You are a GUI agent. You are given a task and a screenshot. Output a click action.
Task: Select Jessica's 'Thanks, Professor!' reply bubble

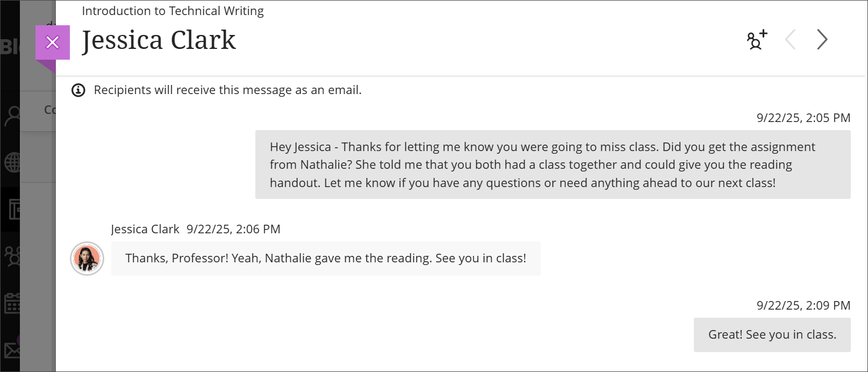tap(325, 259)
